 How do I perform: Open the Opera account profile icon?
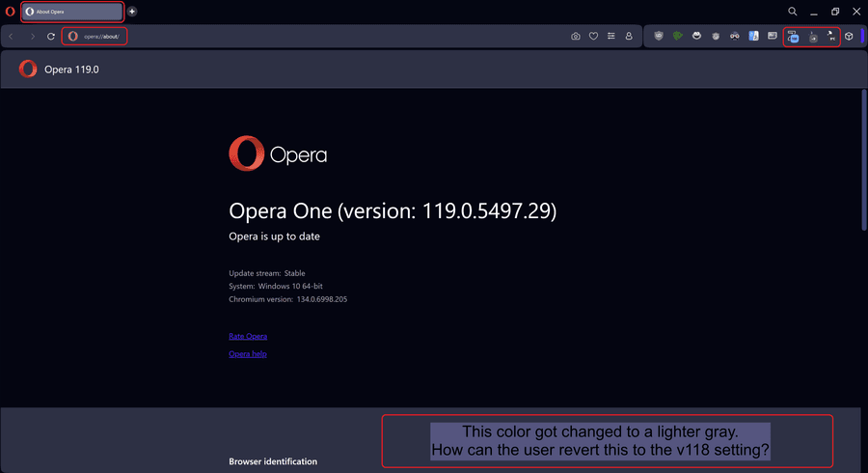click(629, 36)
